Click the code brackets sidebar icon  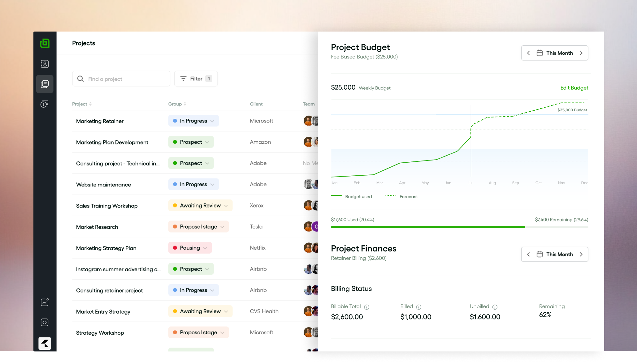45,322
